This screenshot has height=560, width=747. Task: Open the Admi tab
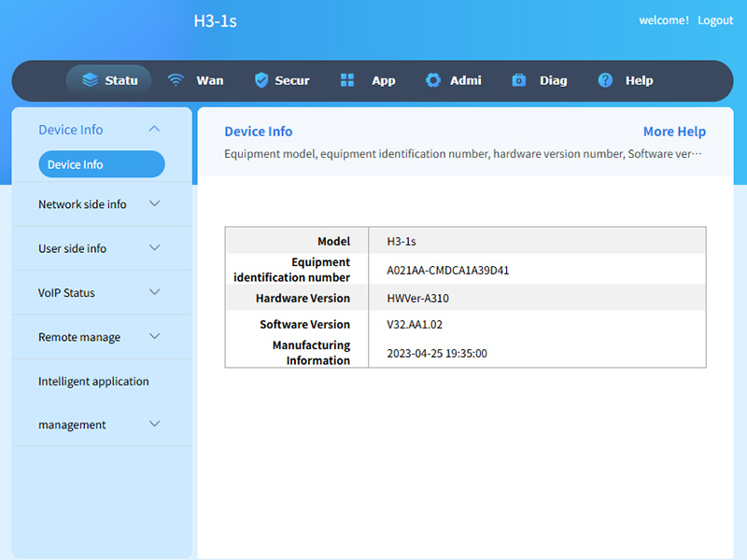point(465,80)
